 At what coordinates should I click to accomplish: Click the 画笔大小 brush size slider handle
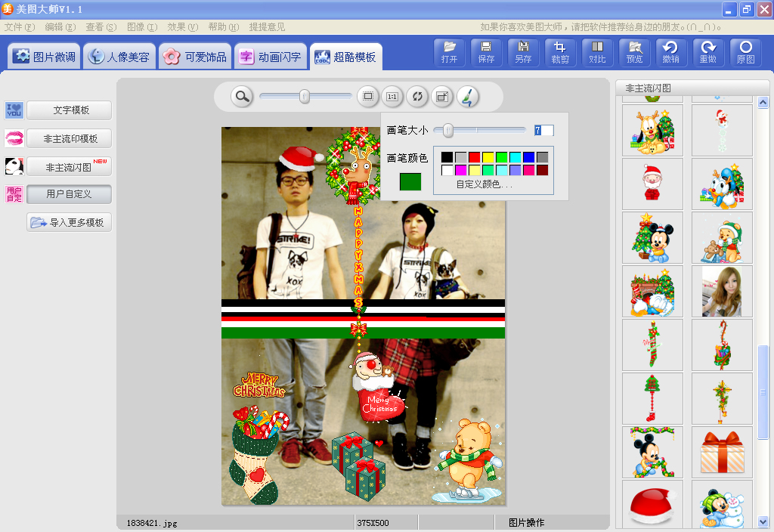pos(447,130)
